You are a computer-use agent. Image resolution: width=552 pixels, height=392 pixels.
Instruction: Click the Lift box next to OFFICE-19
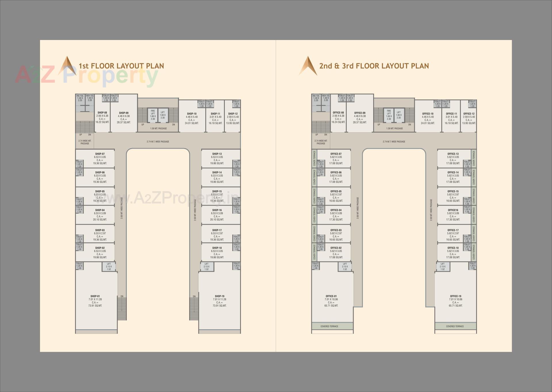tap(442, 267)
